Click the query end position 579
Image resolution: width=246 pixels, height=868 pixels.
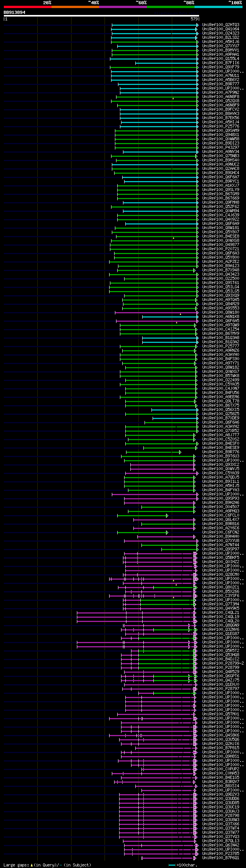tap(194, 19)
